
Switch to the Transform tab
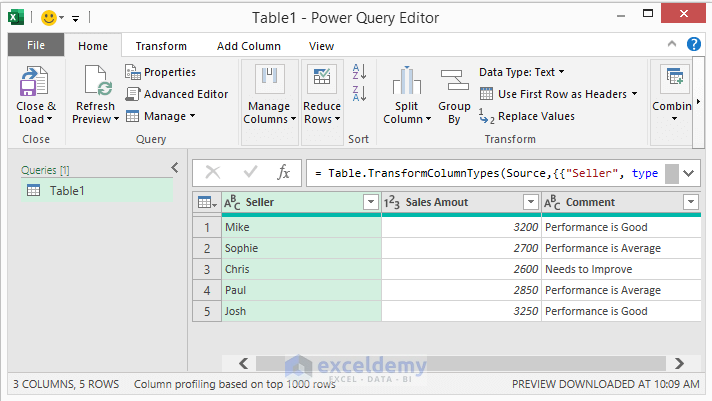pos(161,46)
